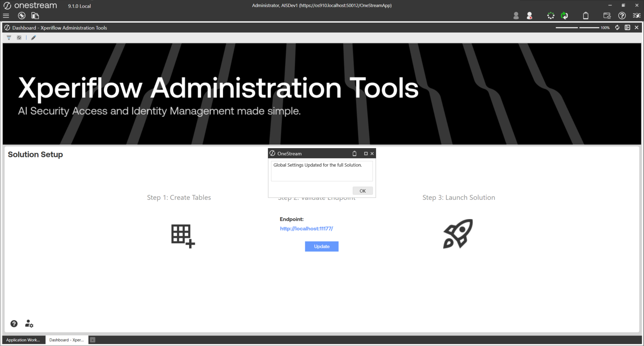Click the favorites window star icon
Screen dimensions: 644x346
[x=607, y=16]
